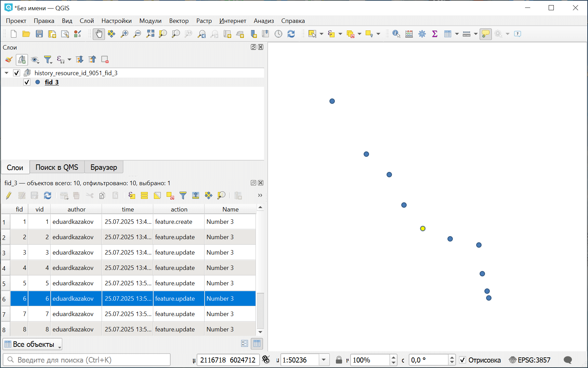The width and height of the screenshot is (588, 368).
Task: Open the scale 1:50236 dropdown
Action: (324, 360)
